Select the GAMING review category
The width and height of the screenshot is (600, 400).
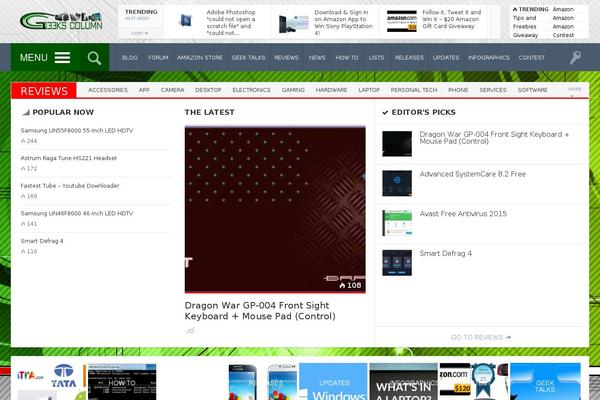pos(293,90)
